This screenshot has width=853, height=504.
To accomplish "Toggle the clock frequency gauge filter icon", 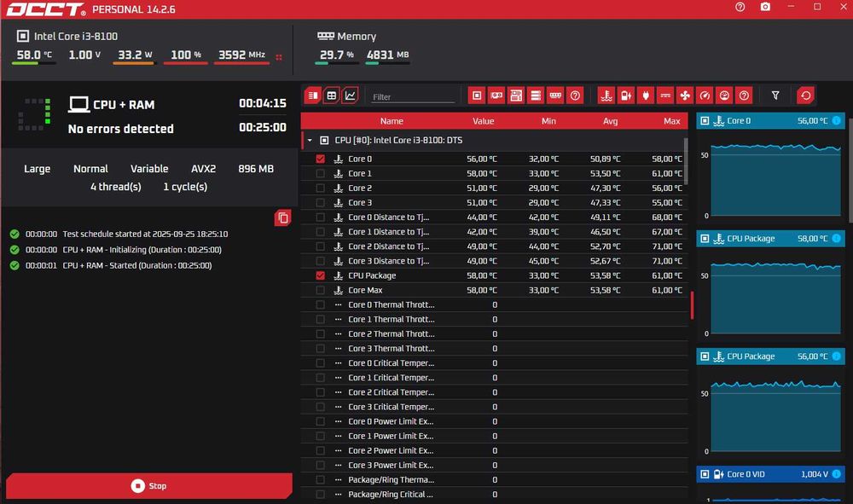I will pos(705,96).
